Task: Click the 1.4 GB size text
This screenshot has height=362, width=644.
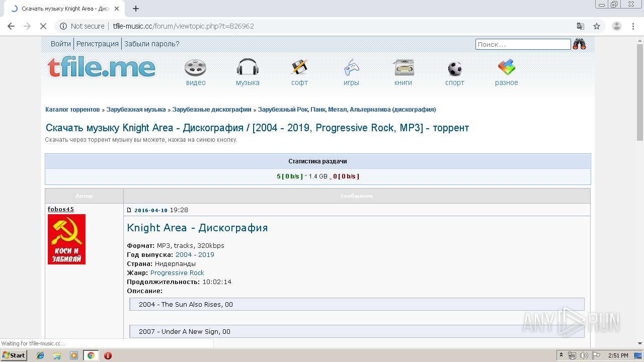Action: click(318, 176)
